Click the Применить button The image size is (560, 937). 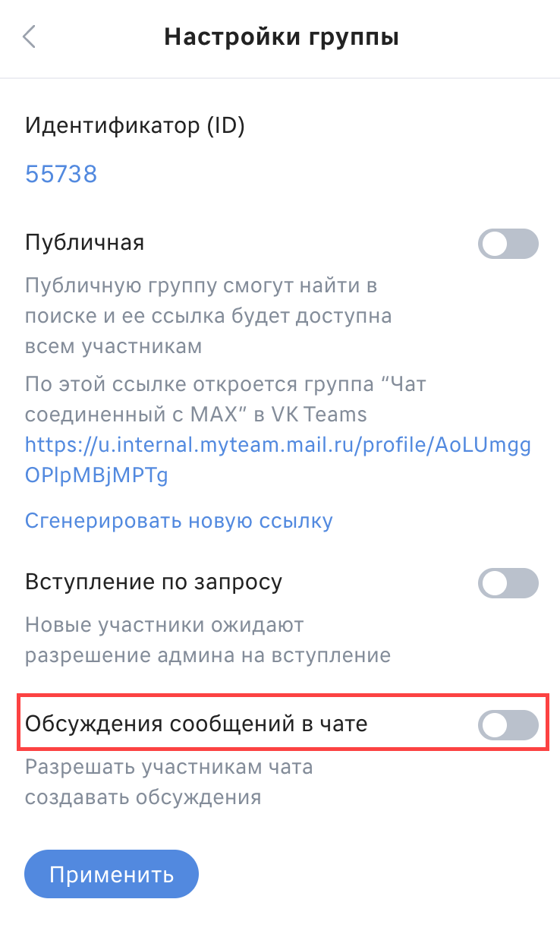pyautogui.click(x=112, y=875)
